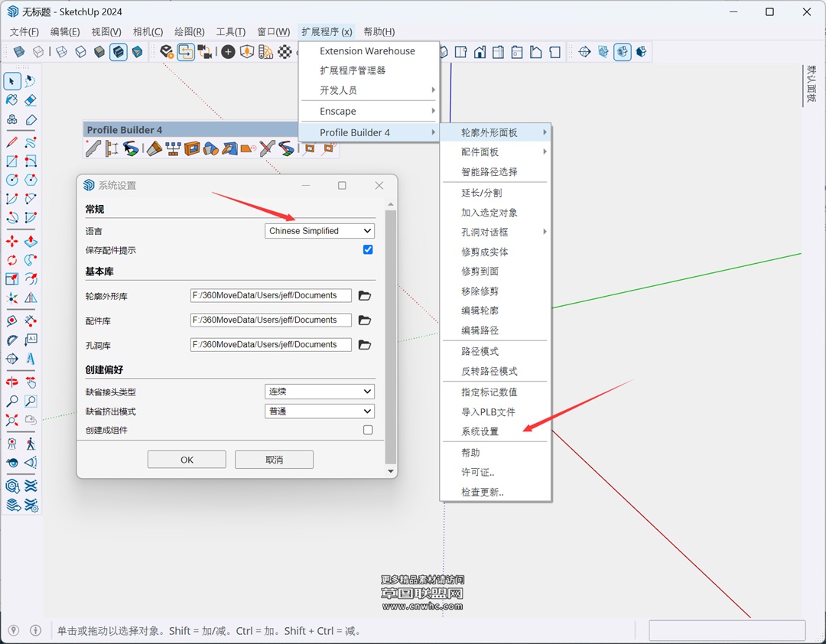Click 许可证.. menu entry

pyautogui.click(x=496, y=472)
